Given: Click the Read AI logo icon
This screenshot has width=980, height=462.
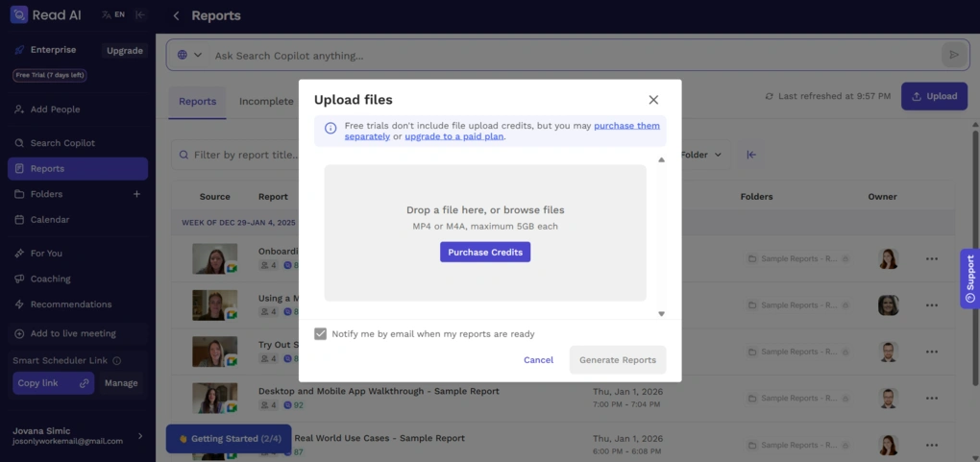Looking at the screenshot, I should click(19, 15).
